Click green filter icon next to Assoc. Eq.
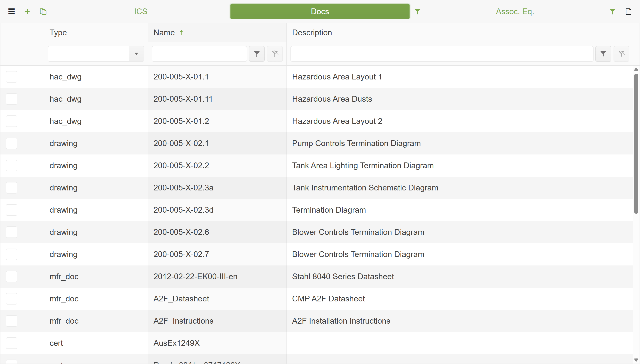The width and height of the screenshot is (640, 364). click(x=612, y=12)
